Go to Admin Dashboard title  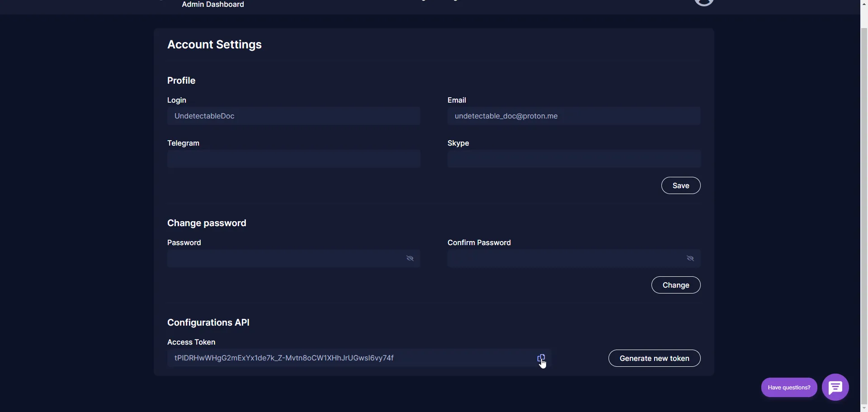(x=213, y=4)
